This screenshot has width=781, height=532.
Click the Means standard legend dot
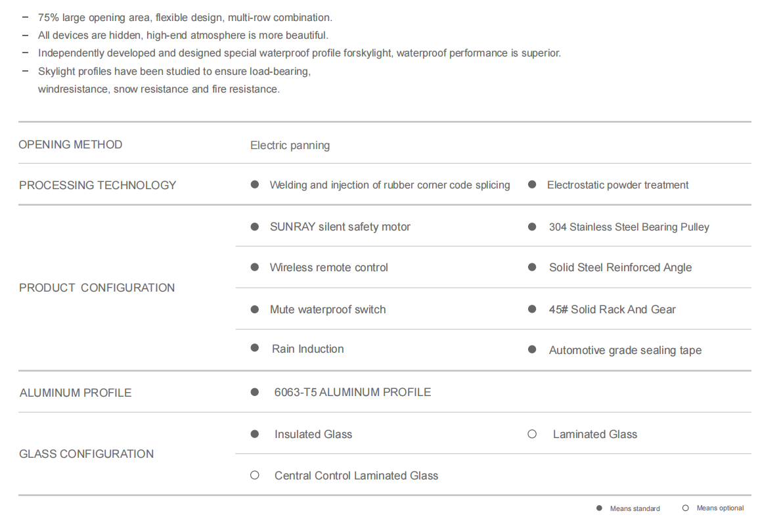(x=599, y=508)
